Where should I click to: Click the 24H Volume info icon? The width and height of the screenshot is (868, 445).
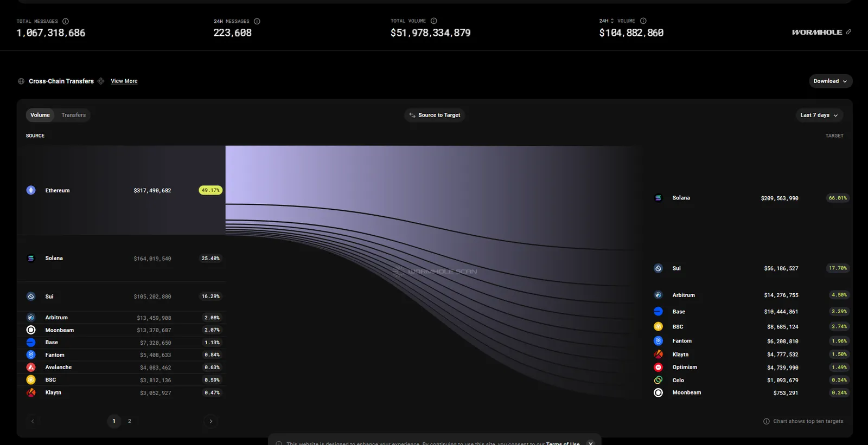point(643,21)
